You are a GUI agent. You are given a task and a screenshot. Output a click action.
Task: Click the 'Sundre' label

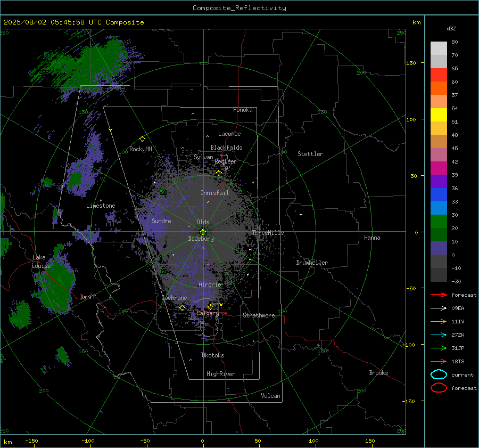161,221
